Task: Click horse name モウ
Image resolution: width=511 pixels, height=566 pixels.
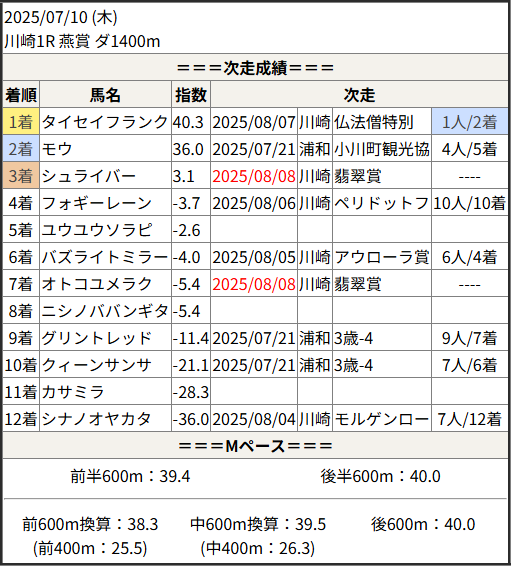Action: click(57, 149)
